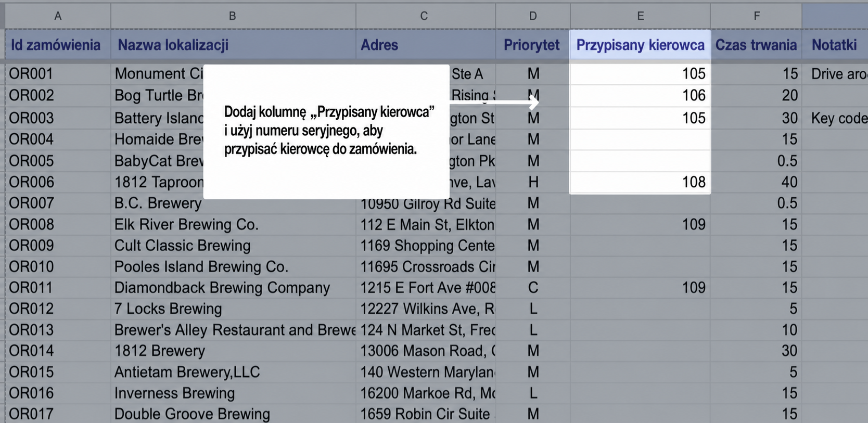This screenshot has height=423, width=868.
Task: Select the "Nazwa lokalizacji" header cell
Action: tap(233, 45)
